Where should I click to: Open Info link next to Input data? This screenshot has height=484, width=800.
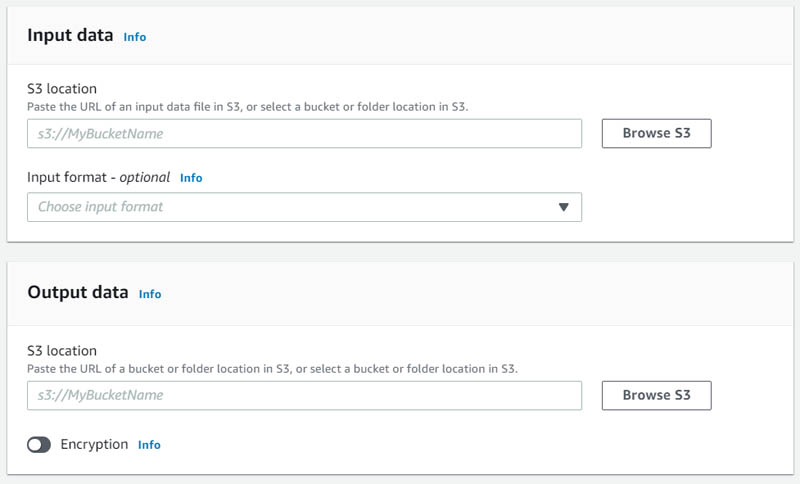point(135,37)
